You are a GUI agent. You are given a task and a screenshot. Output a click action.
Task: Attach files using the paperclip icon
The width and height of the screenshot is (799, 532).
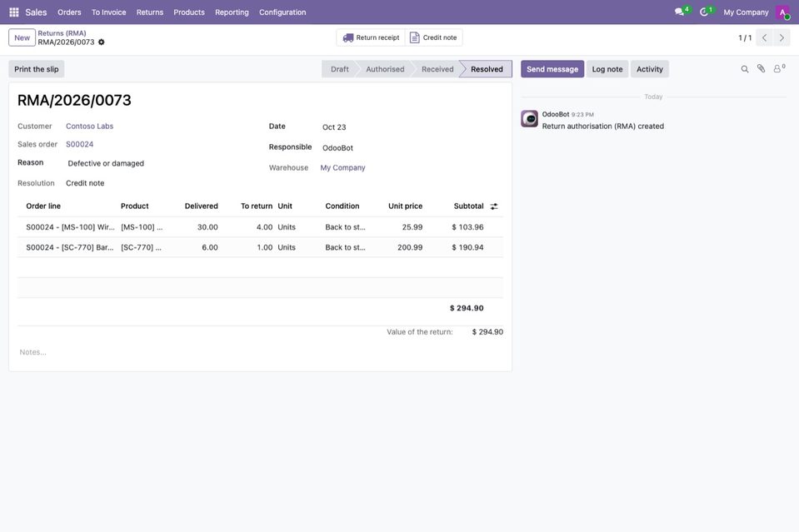pyautogui.click(x=761, y=69)
